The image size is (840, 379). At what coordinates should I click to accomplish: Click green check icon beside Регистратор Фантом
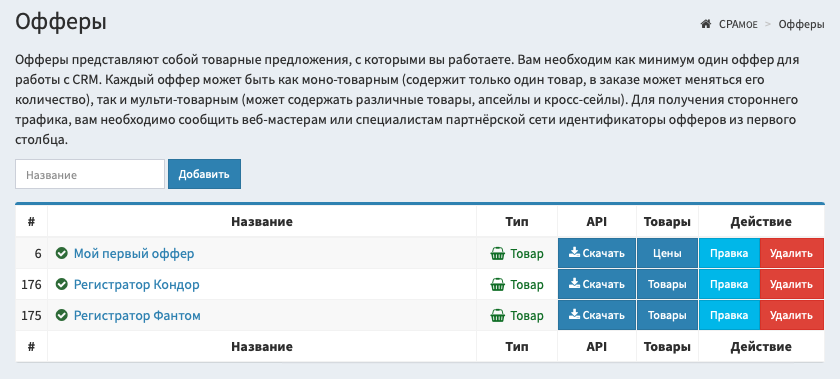62,316
